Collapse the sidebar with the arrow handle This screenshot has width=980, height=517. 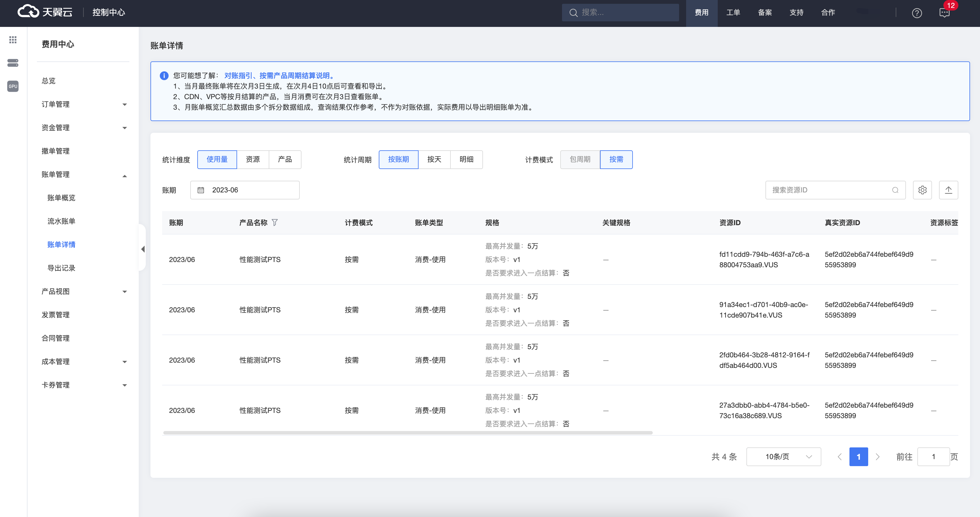[143, 249]
